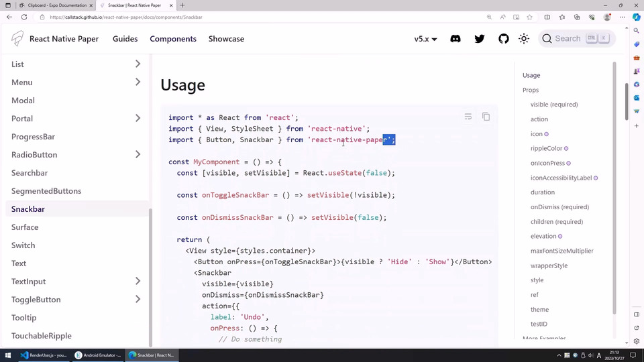Click the left sidebar scrollbar thumb

pyautogui.click(x=150, y=277)
